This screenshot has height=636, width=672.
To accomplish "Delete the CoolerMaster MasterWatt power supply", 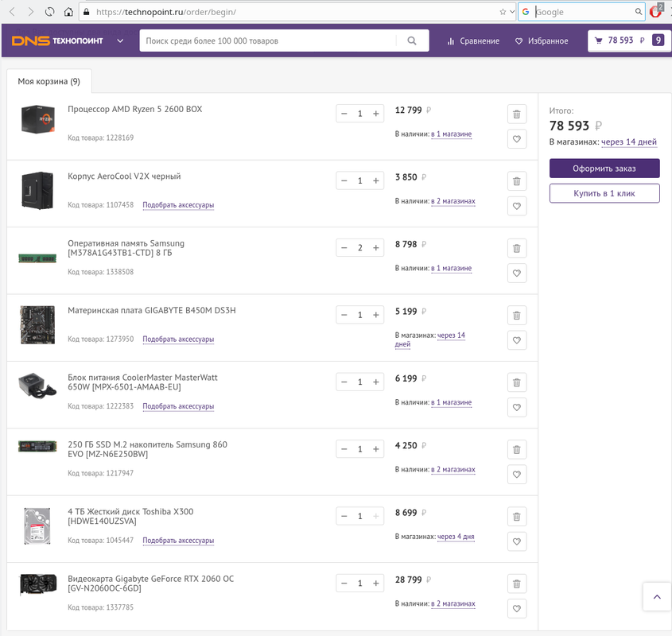I will tap(516, 382).
